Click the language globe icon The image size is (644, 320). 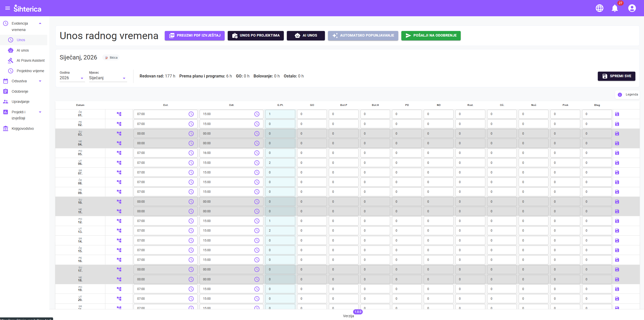(x=599, y=8)
